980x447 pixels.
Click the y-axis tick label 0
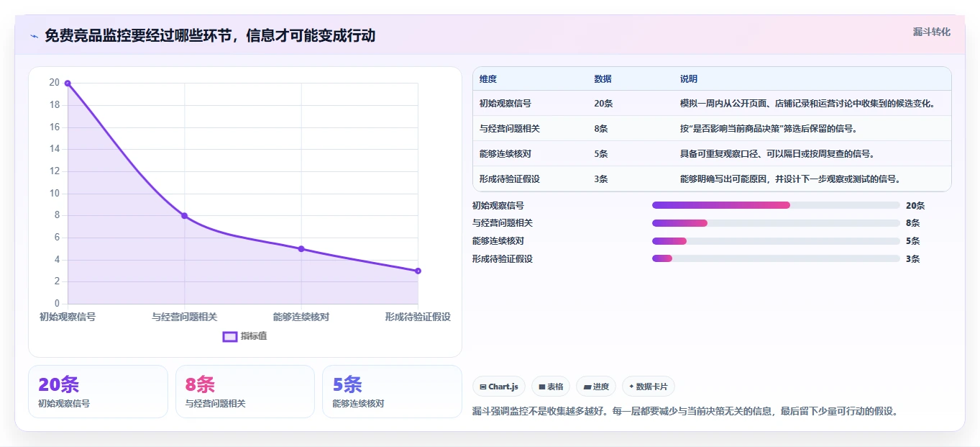(x=57, y=304)
